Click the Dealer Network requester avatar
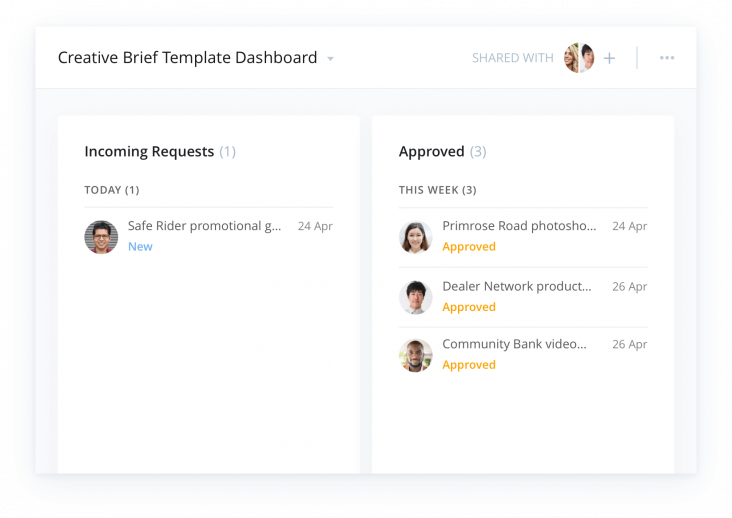The height and width of the screenshot is (518, 732). [x=415, y=297]
